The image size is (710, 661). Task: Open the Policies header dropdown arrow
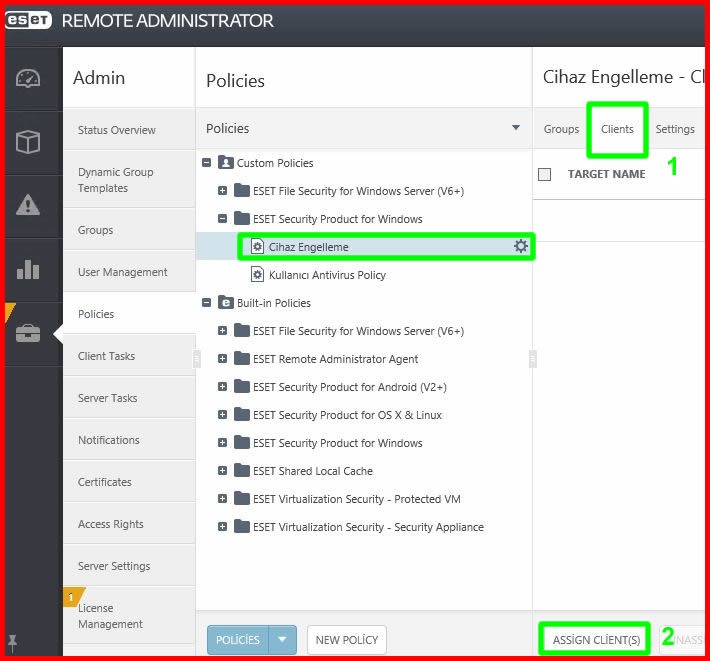click(x=515, y=128)
